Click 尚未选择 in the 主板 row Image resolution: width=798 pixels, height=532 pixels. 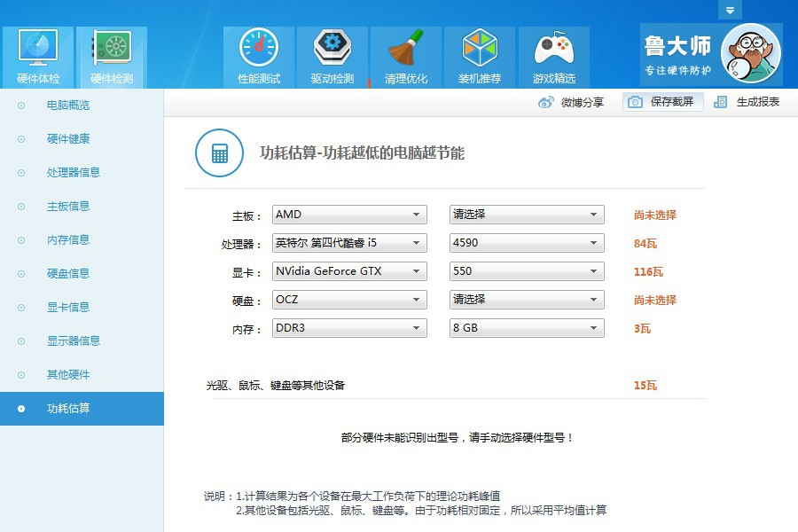(x=655, y=215)
